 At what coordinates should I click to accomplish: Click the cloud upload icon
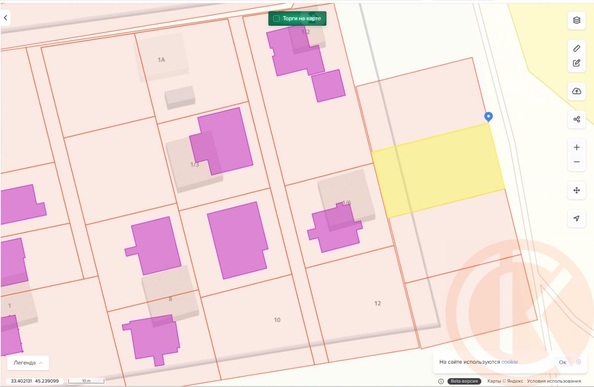(576, 91)
